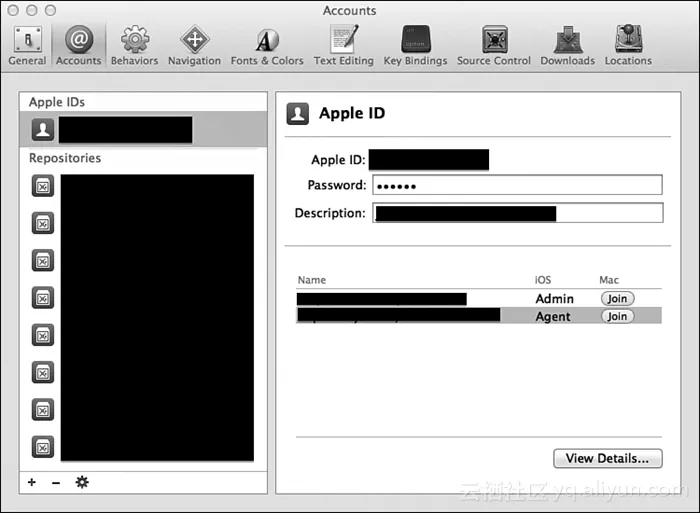Open Key Bindings preferences

415,46
